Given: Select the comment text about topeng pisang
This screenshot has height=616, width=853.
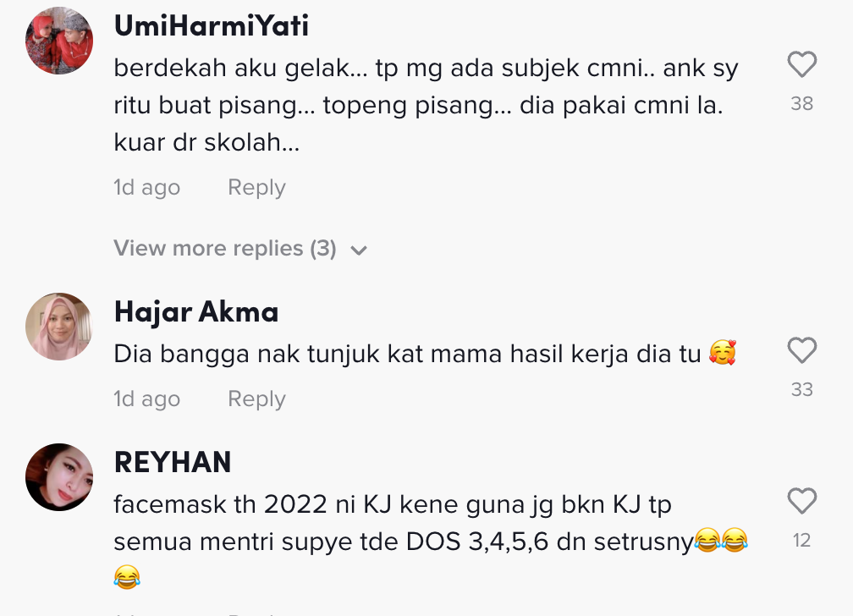Looking at the screenshot, I should point(426,105).
